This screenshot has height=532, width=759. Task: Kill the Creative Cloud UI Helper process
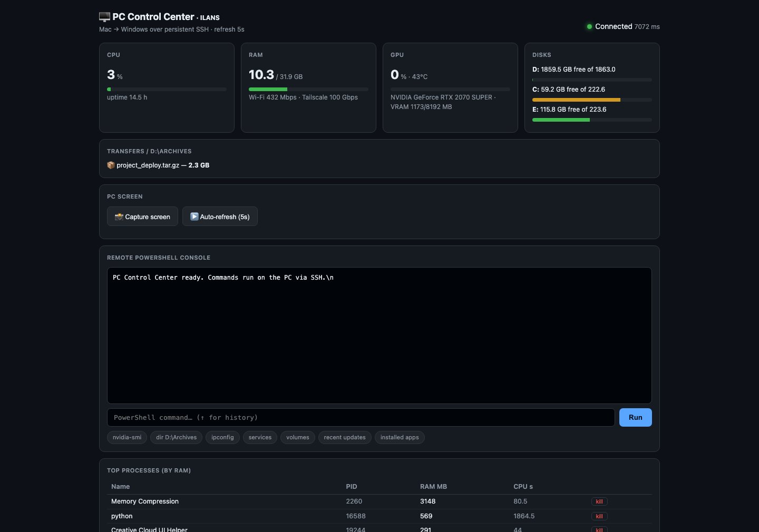(599, 529)
